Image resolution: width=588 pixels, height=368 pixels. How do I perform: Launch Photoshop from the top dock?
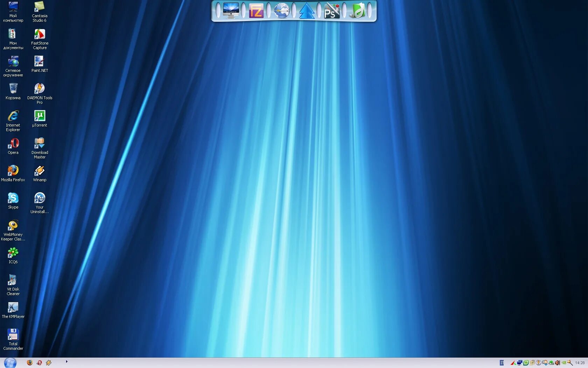332,11
